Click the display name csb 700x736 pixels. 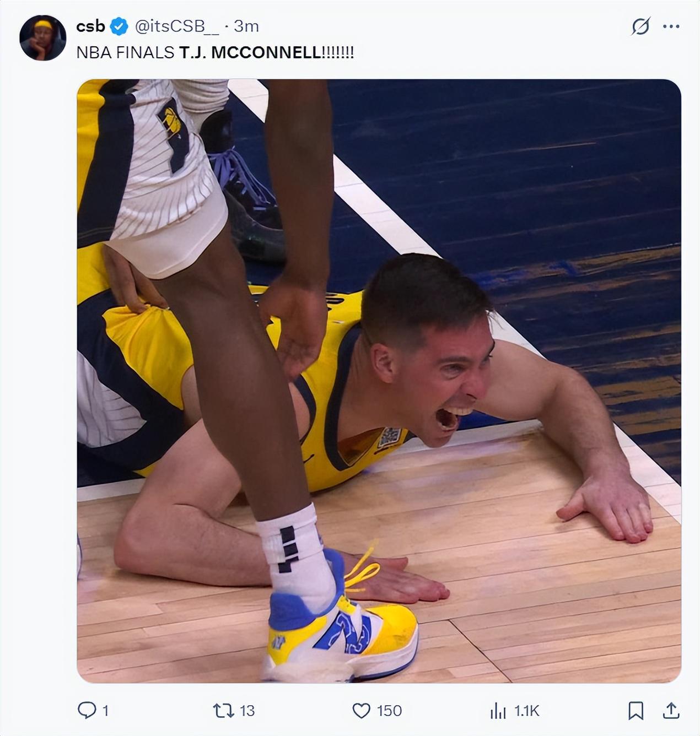(90, 26)
